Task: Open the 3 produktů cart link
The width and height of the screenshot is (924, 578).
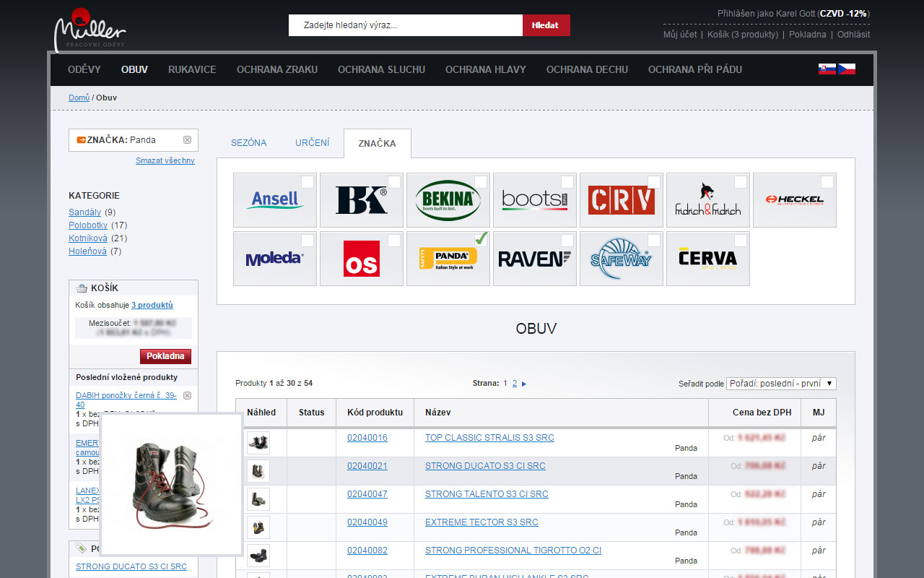Action: pos(152,305)
